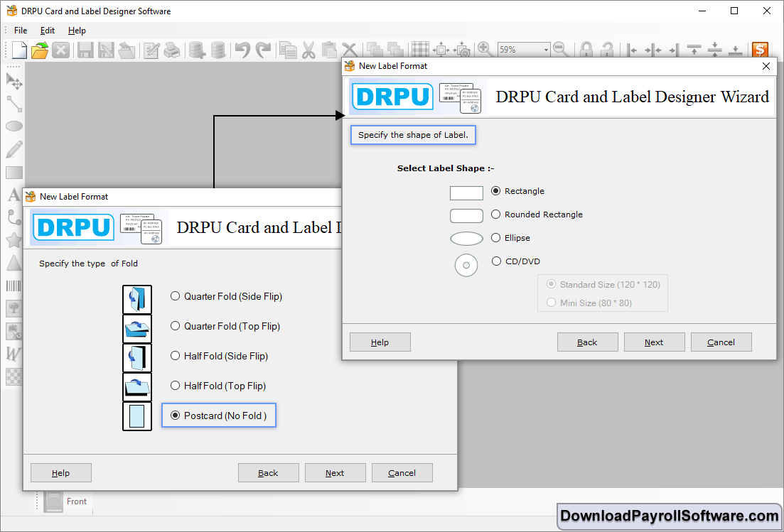The height and width of the screenshot is (532, 784).
Task: Click Help in the fold type dialog
Action: coord(61,473)
